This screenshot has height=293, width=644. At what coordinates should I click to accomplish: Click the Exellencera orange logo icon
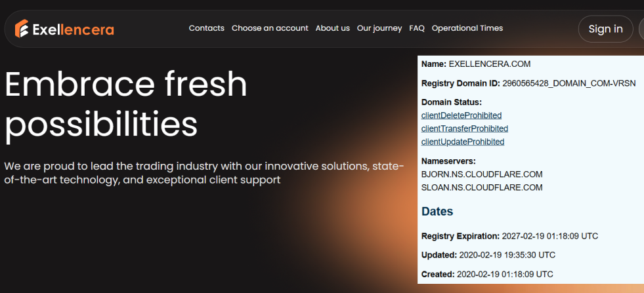(22, 29)
